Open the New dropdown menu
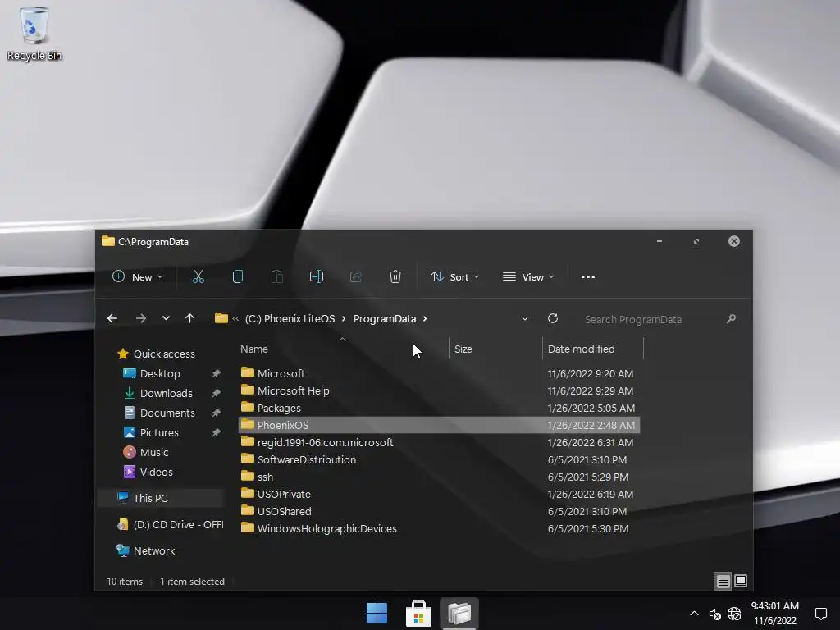 137,277
